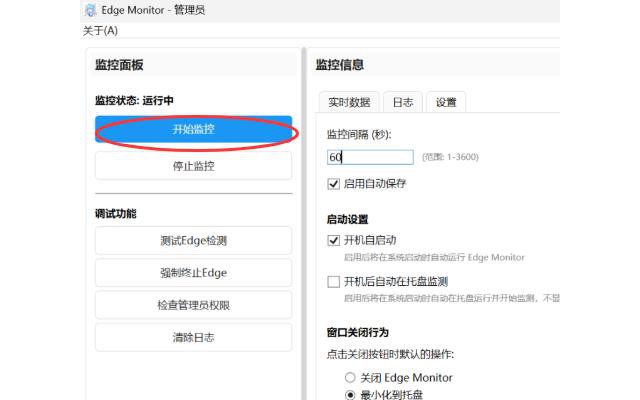Select 关闭 Edge Monitor radio option
Image resolution: width=640 pixels, height=400 pixels.
coord(350,378)
